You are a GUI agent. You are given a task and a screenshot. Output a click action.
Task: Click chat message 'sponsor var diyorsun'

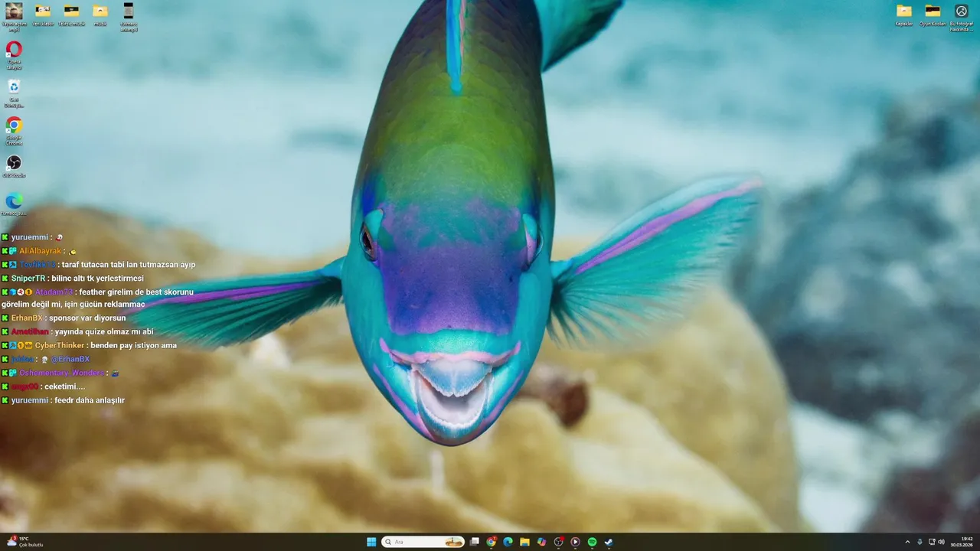[x=87, y=318]
